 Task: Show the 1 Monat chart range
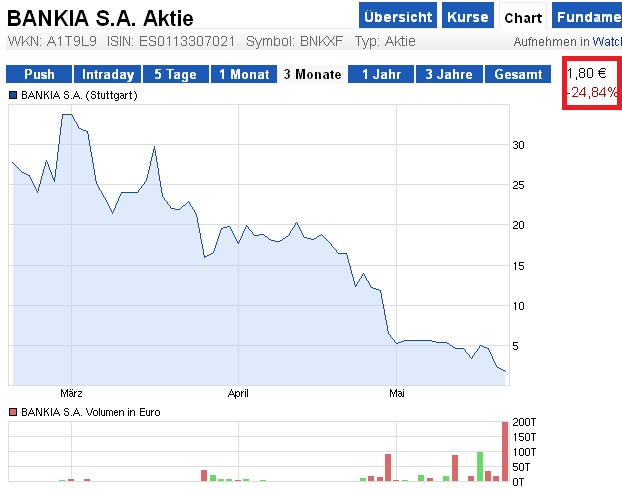[243, 75]
